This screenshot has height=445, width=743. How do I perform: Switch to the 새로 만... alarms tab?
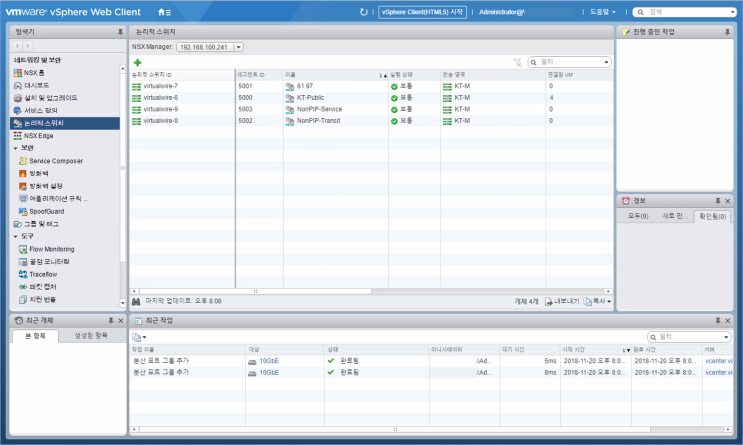[675, 216]
